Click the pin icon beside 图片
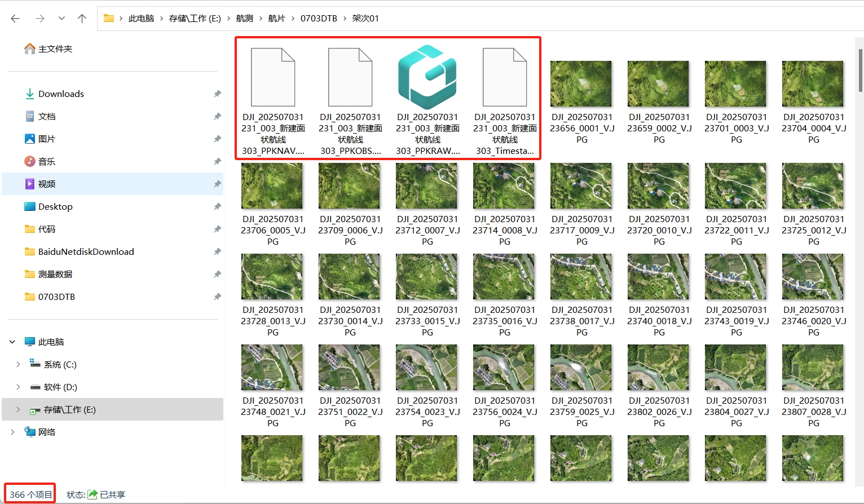864x504 pixels. [x=217, y=139]
